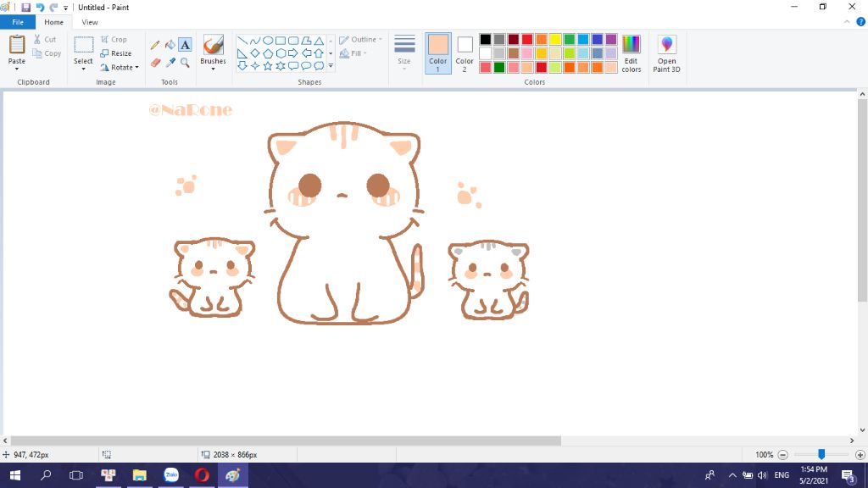
Task: Choose the Polygon shape
Action: pyautogui.click(x=305, y=41)
